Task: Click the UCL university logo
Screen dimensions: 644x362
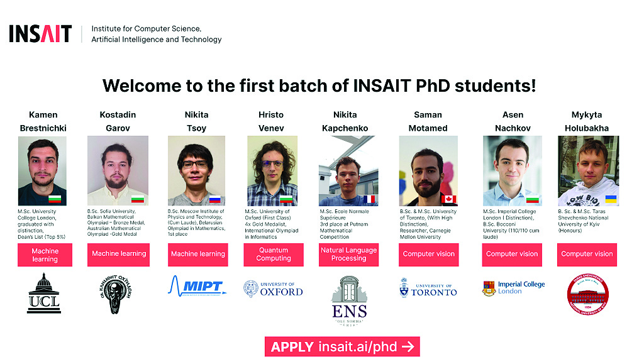Action: (x=44, y=293)
